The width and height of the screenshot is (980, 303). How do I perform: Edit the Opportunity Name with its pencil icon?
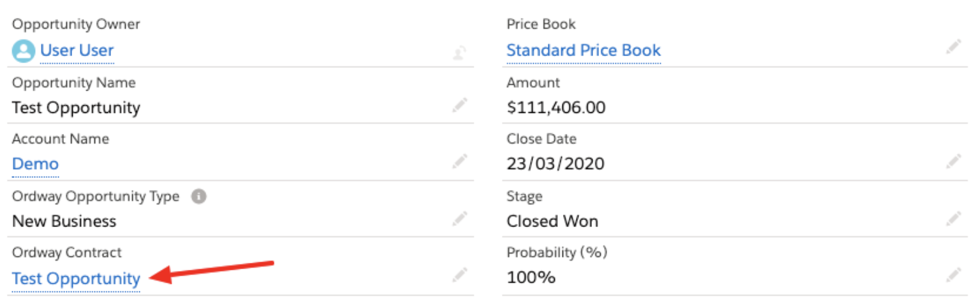pyautogui.click(x=460, y=105)
